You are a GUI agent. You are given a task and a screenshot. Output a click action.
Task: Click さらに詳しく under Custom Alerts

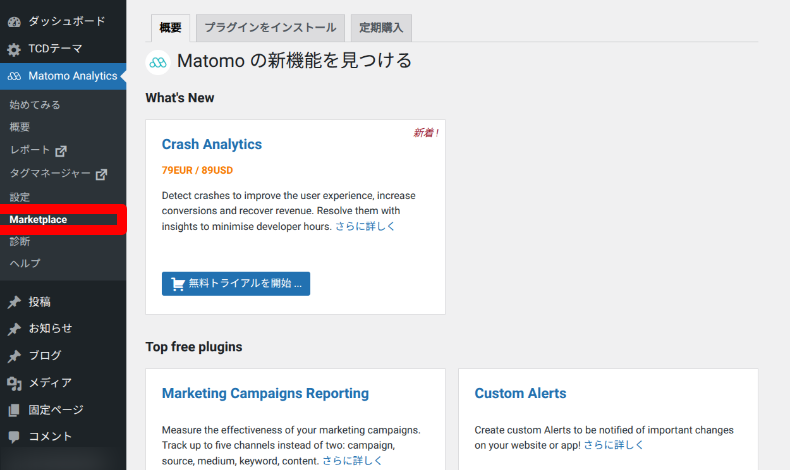pos(613,445)
